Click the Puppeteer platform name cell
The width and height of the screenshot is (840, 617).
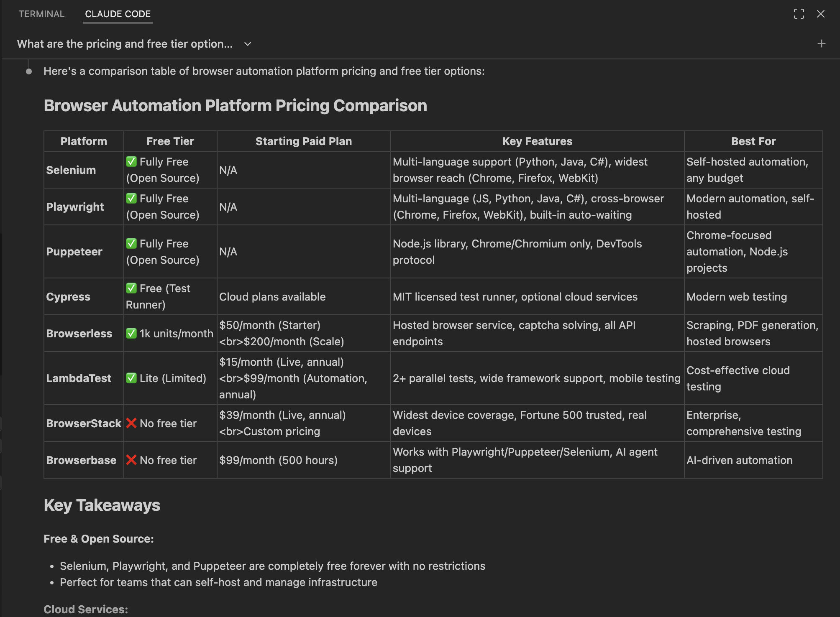(74, 252)
